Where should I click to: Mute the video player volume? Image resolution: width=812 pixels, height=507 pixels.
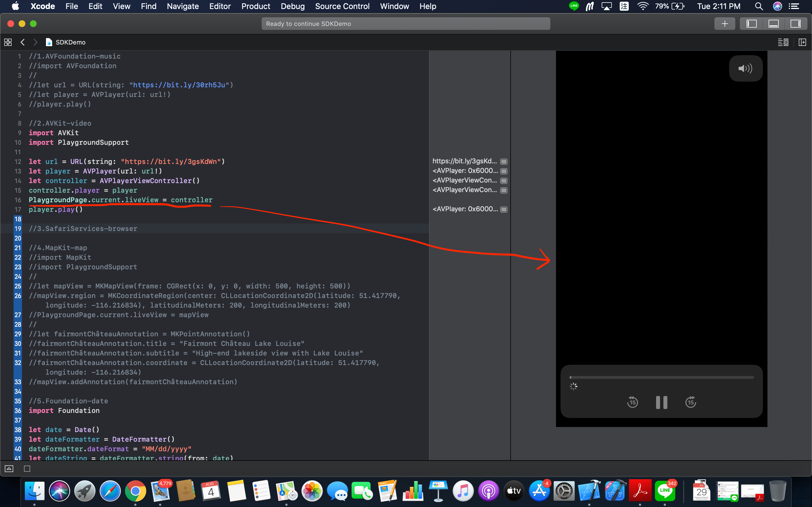tap(745, 68)
